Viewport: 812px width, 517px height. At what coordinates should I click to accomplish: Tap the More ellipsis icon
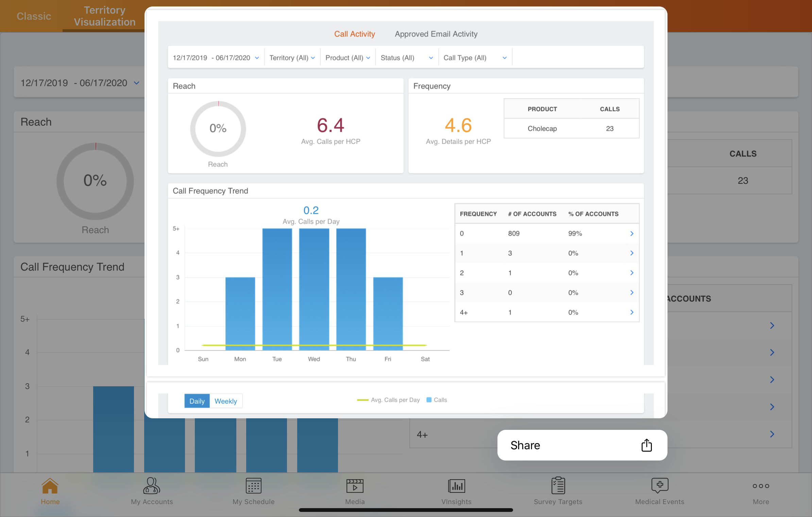tap(761, 486)
